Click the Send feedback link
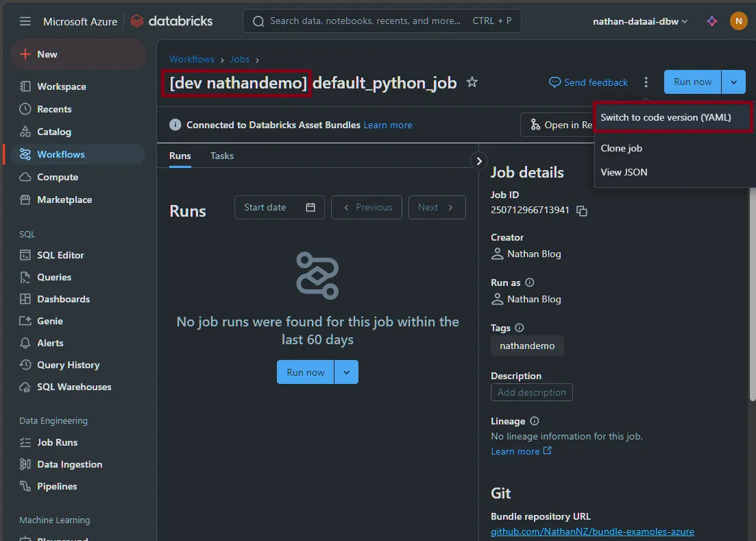 [x=589, y=82]
